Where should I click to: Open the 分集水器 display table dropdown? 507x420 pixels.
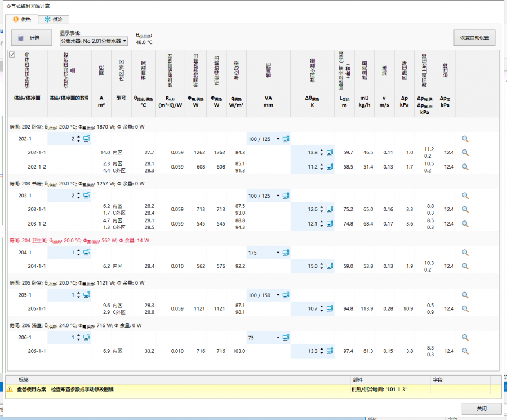[x=94, y=41]
